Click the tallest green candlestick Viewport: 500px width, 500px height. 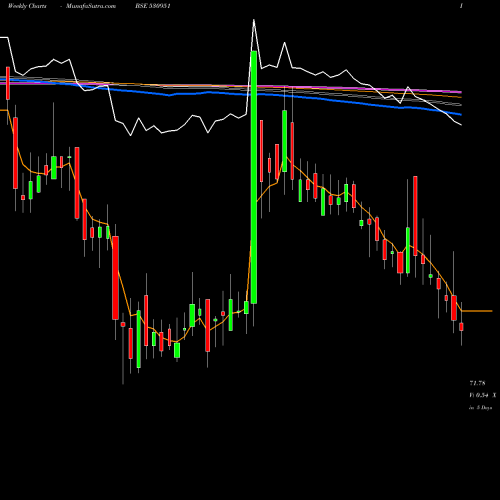pyautogui.click(x=254, y=177)
